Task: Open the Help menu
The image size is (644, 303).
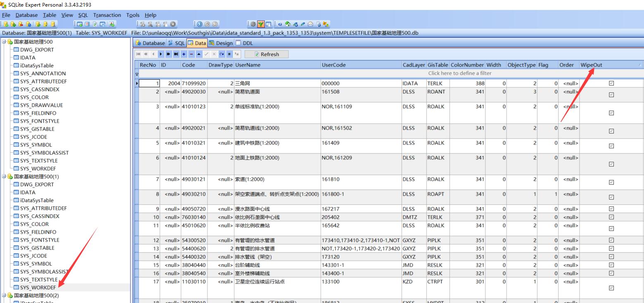Action: click(151, 15)
